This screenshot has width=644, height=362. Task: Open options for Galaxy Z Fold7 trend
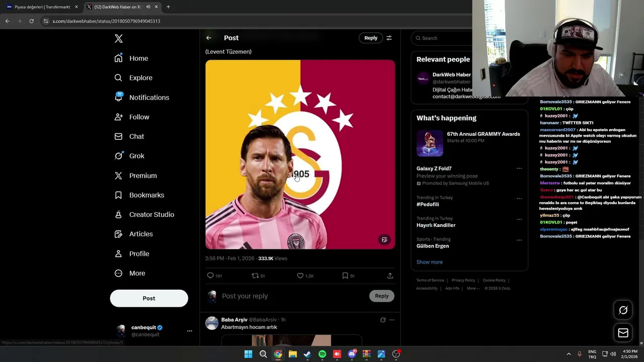pos(519,169)
